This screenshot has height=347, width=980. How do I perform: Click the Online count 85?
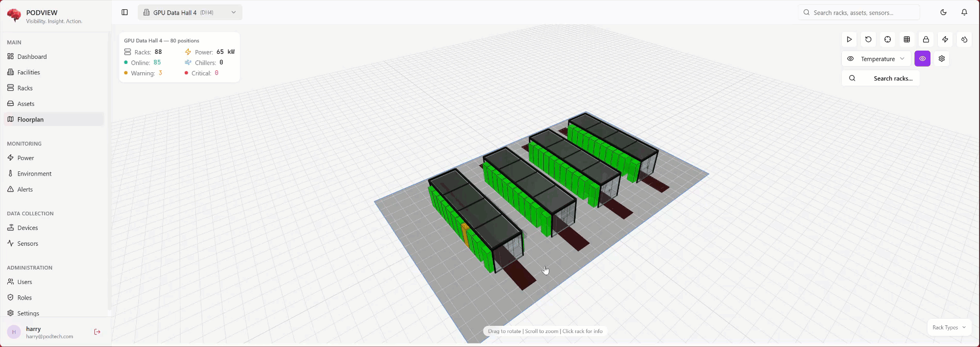coord(157,62)
